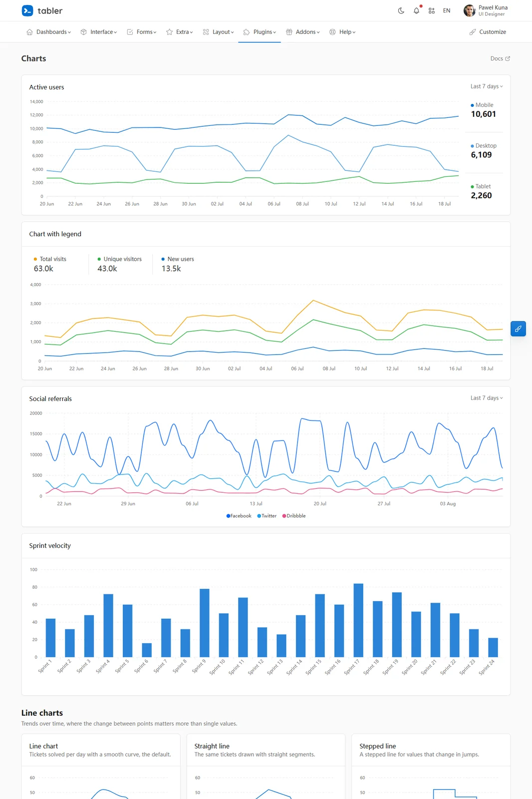Click the Sprint velocity card title
532x799 pixels.
click(50, 546)
